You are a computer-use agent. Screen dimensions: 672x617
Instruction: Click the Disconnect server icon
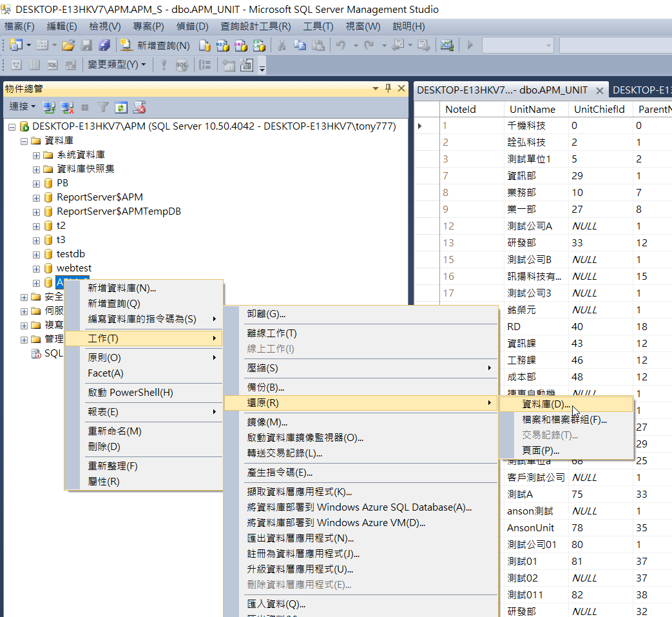(x=67, y=107)
